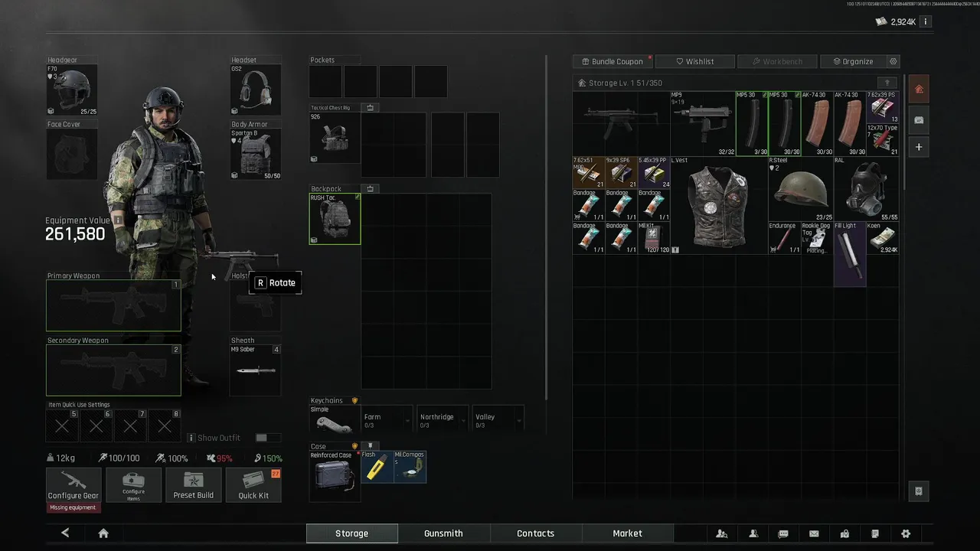Open the chat messages icon
The height and width of the screenshot is (551, 980).
coord(783,533)
